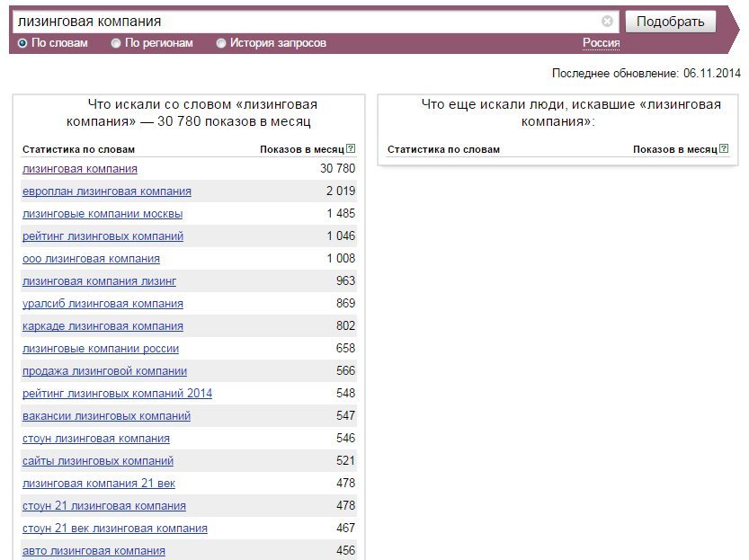Open европлан лизинговая компания link
Viewport: 749px width, 560px height.
[x=106, y=191]
